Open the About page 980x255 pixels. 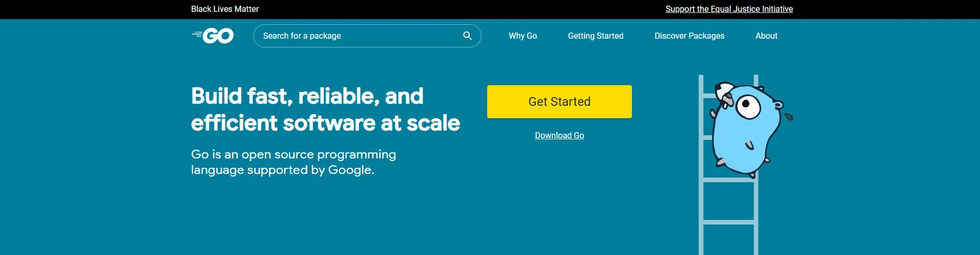click(x=766, y=36)
